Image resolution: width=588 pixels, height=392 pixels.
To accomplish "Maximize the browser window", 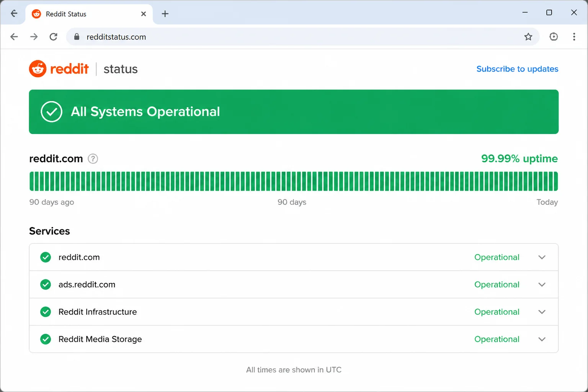I will (549, 13).
